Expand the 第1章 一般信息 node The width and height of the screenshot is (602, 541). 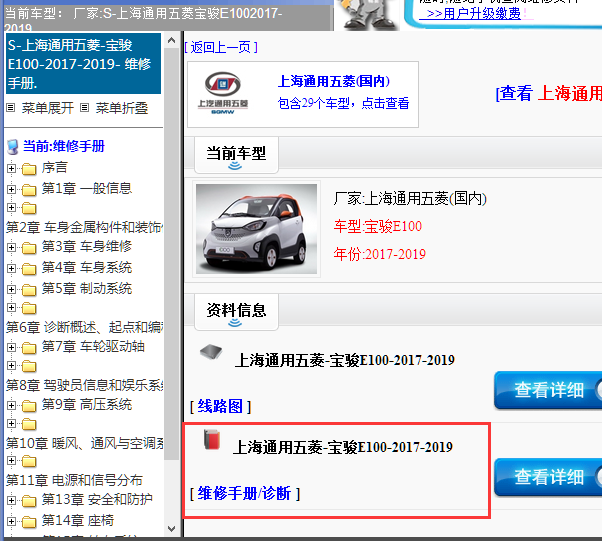coord(12,190)
